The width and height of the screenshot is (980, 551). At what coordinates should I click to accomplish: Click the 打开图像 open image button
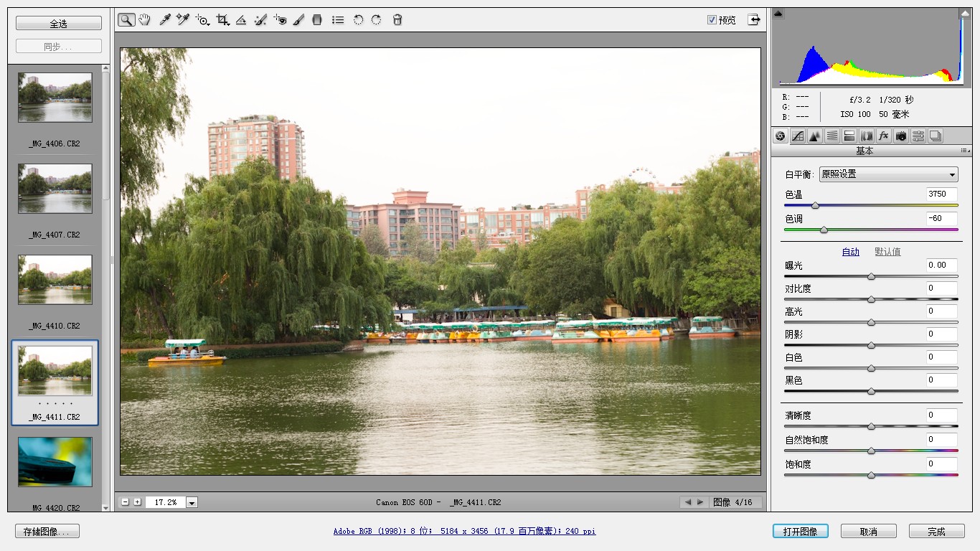(x=801, y=532)
